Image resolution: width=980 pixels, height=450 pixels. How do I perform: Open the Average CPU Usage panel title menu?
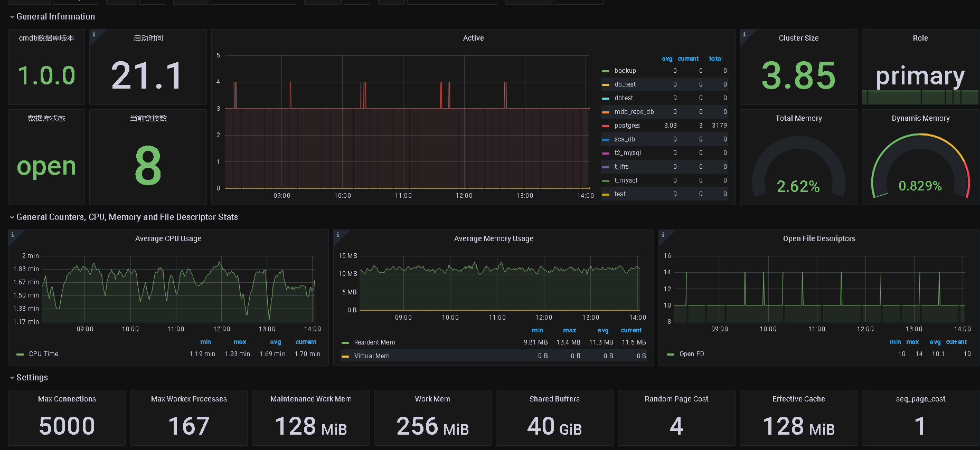click(x=168, y=238)
